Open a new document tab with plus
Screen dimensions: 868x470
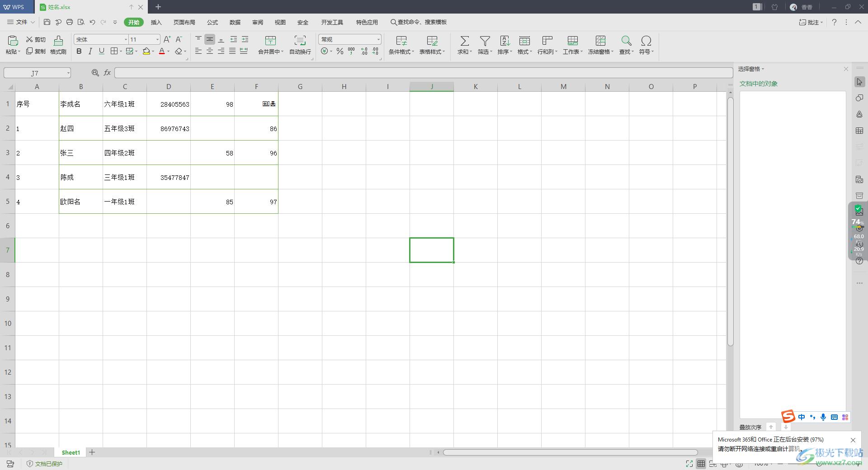click(158, 7)
